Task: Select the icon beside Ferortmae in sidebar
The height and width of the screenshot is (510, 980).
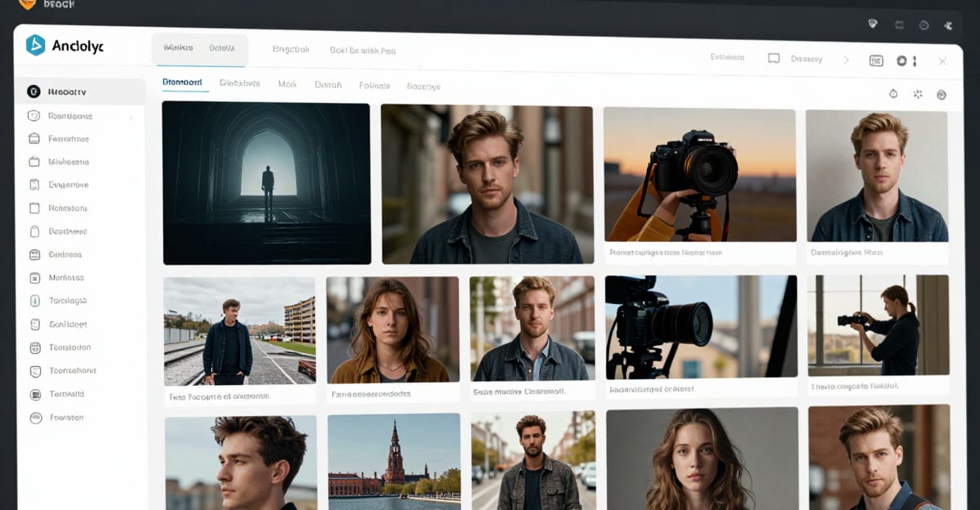Action: click(x=34, y=138)
